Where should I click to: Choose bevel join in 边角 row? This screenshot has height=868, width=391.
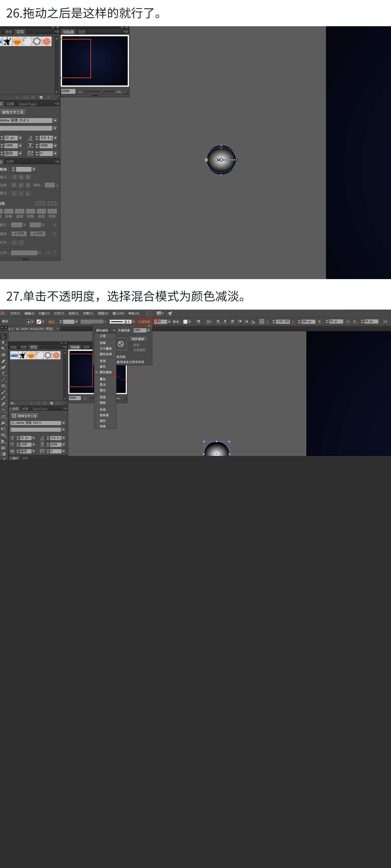[28, 185]
